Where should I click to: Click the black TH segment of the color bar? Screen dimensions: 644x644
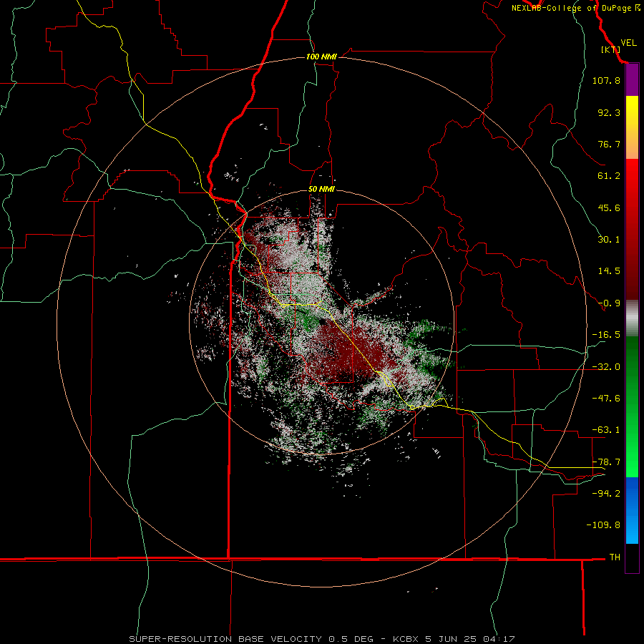click(x=632, y=557)
